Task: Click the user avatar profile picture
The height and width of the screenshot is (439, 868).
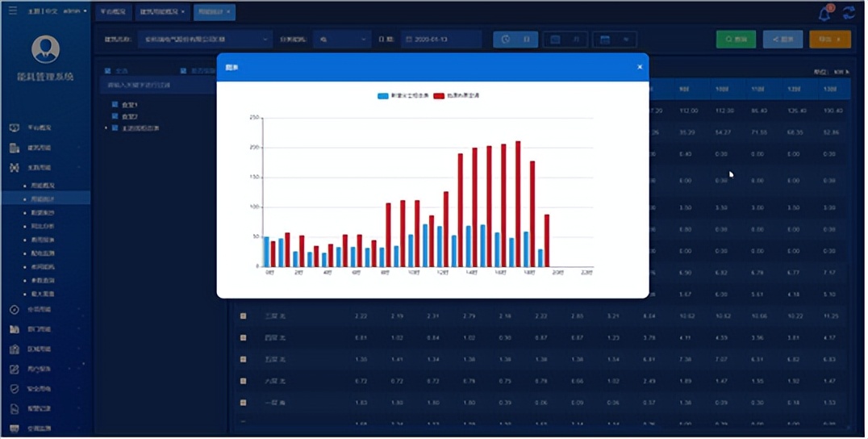Action: (45, 49)
